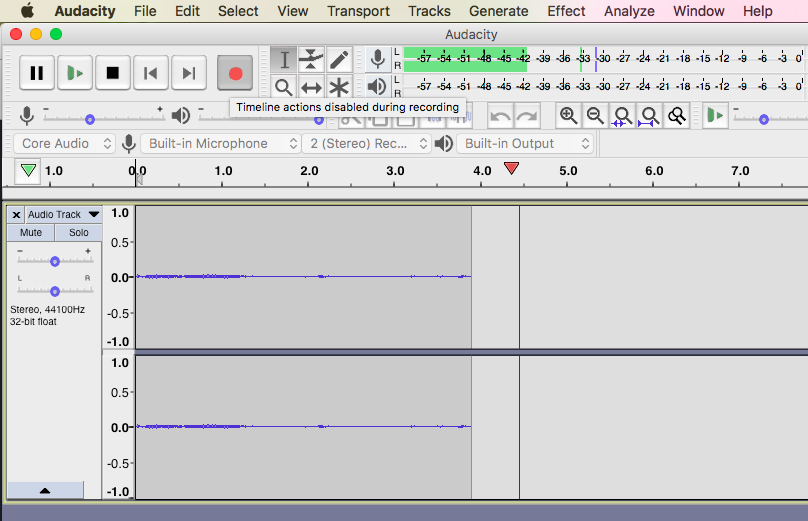This screenshot has width=808, height=521.
Task: Click the Pause button
Action: [x=37, y=73]
